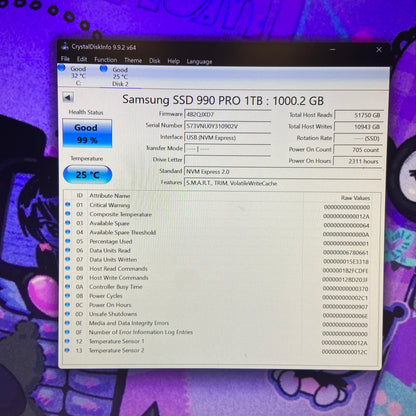The width and height of the screenshot is (416, 416).
Task: Click the blue status dot for Temperature Sensor 2
Action: [67, 350]
